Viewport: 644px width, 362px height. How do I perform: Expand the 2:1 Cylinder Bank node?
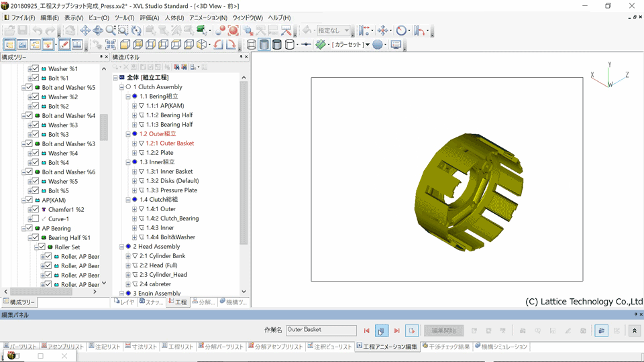(x=128, y=256)
